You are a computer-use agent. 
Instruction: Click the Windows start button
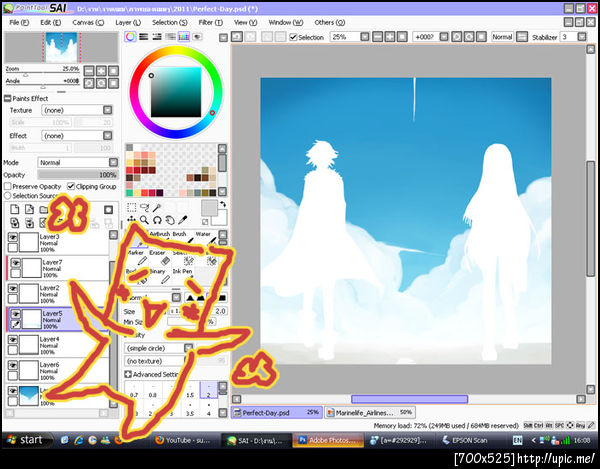pyautogui.click(x=26, y=440)
